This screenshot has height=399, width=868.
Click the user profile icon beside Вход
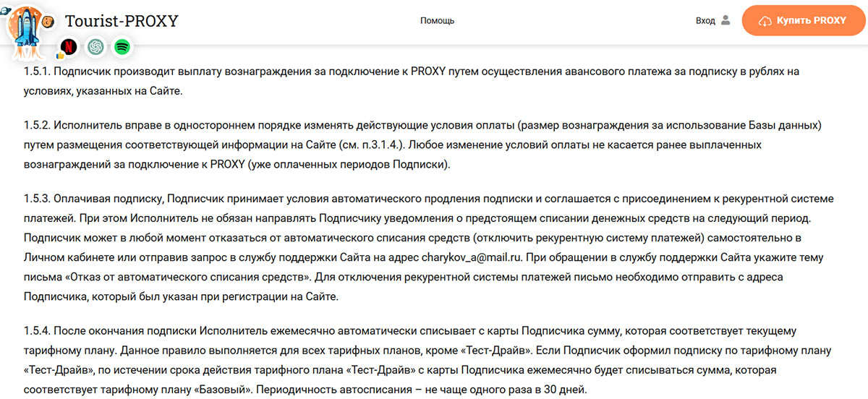(726, 21)
